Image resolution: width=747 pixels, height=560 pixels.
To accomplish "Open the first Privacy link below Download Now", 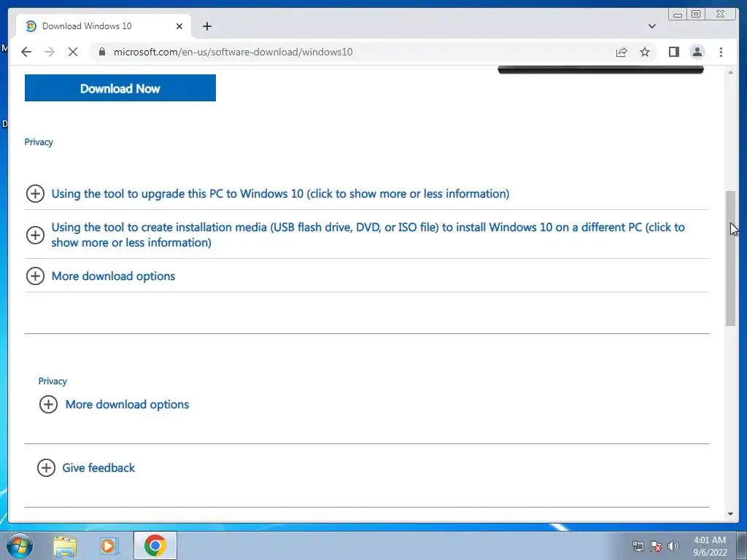I will click(x=39, y=142).
